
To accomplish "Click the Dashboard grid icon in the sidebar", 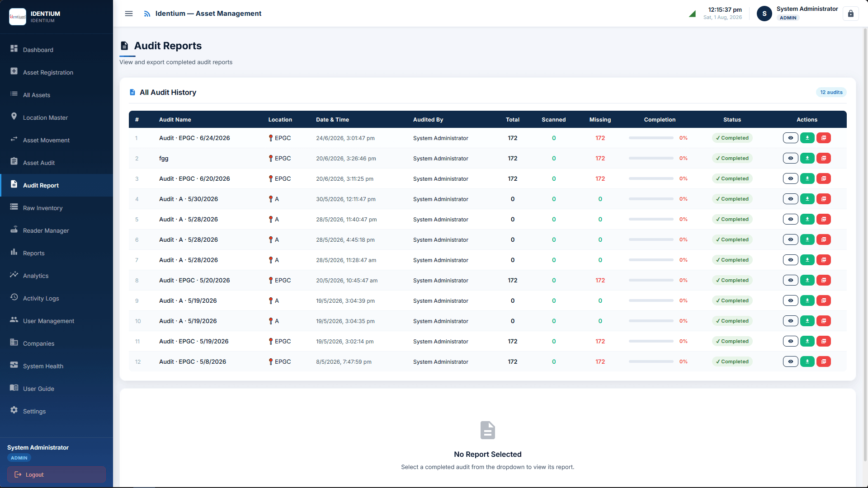I will 14,48.
